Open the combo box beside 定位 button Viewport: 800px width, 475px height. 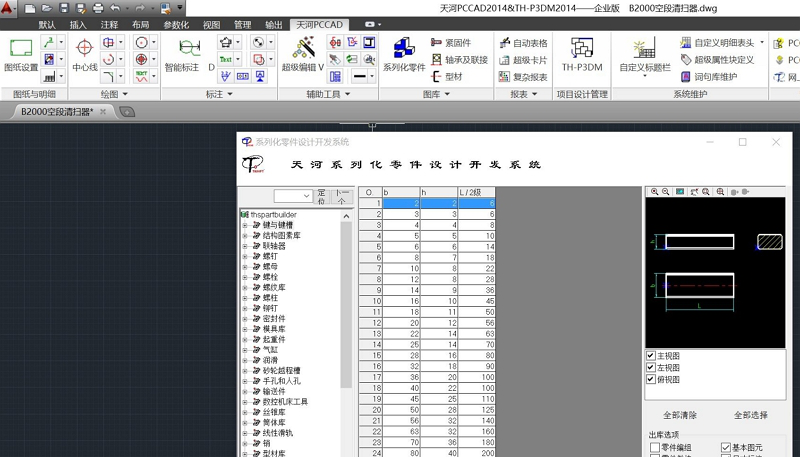click(x=293, y=196)
